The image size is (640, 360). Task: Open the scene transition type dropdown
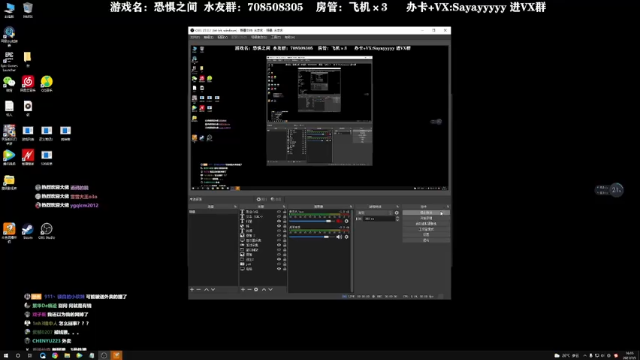(x=375, y=213)
